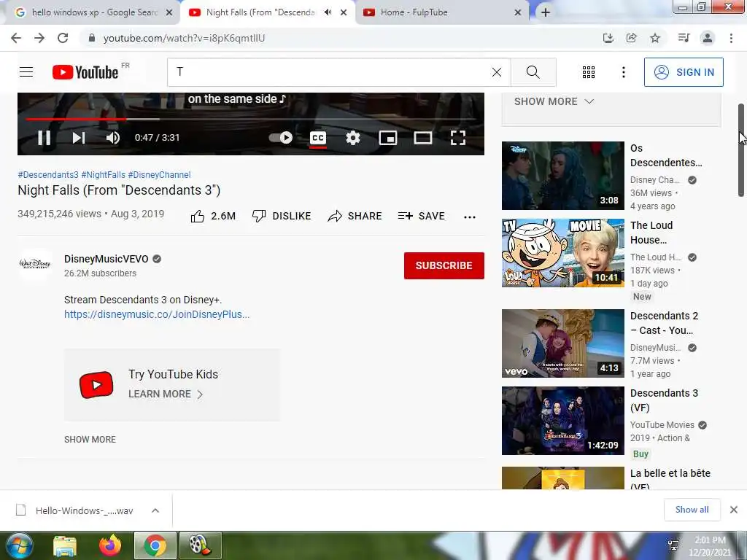Go forward in browser history
The height and width of the screenshot is (560, 747).
pos(39,38)
